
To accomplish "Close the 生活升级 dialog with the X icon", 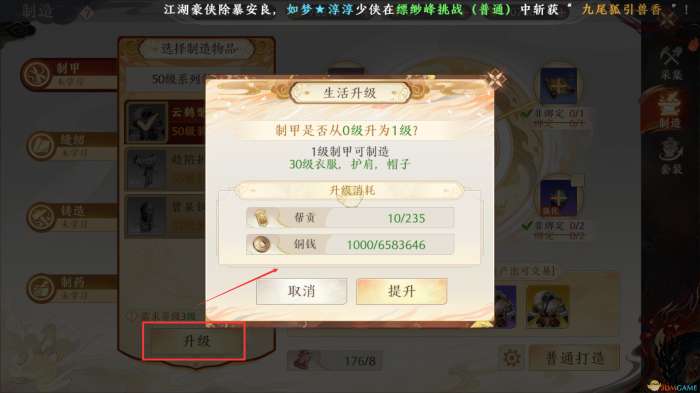I will click(x=496, y=79).
